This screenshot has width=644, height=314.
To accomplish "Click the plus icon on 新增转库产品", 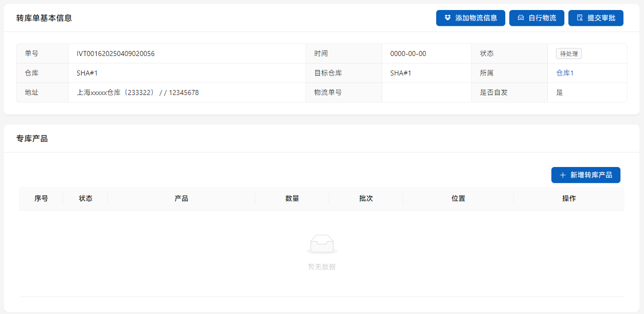I will coord(562,175).
